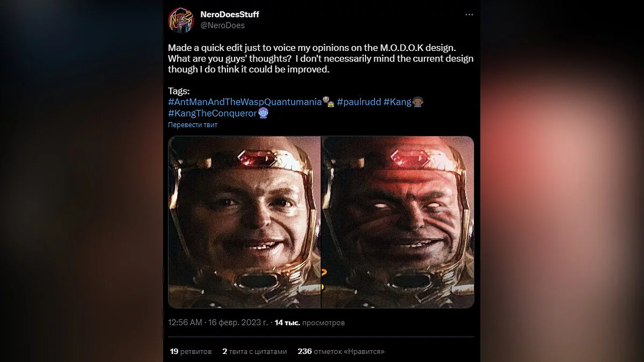View the 236 отметок «Нравится» list
The height and width of the screenshot is (362, 644).
click(x=341, y=351)
